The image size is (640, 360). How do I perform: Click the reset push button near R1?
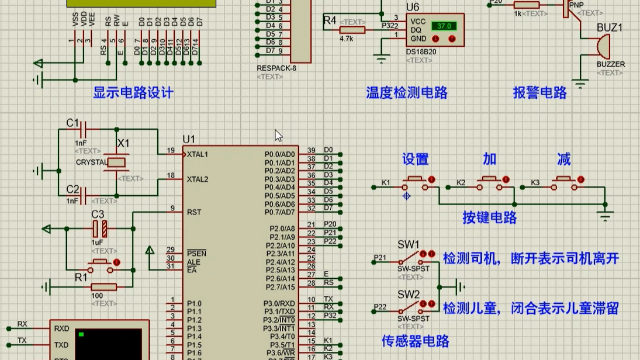[x=100, y=266]
